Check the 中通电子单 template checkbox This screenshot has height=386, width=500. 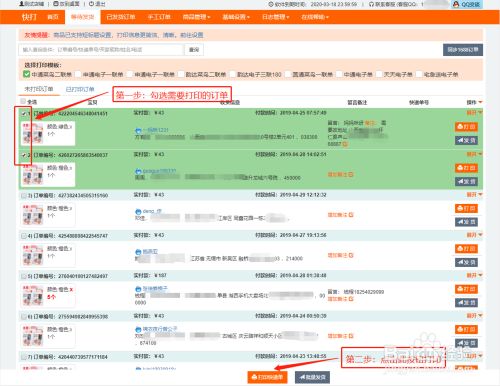tap(339, 74)
